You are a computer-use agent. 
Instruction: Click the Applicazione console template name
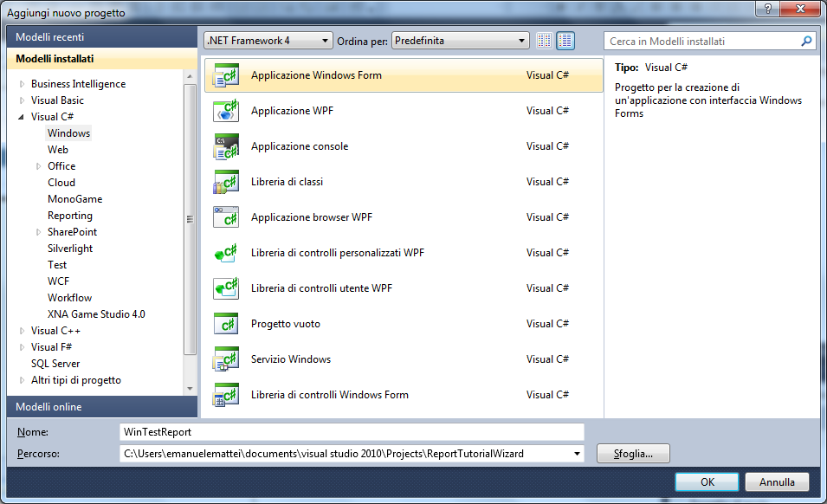pyautogui.click(x=300, y=146)
